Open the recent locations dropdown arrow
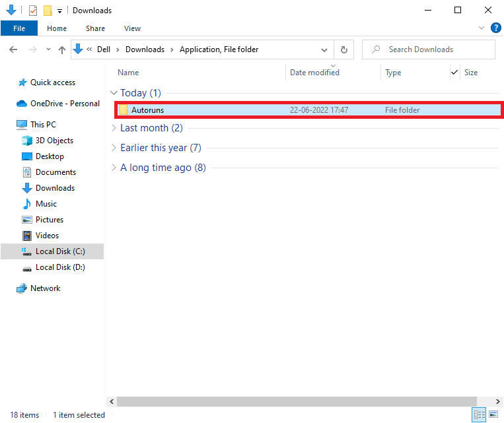Image resolution: width=504 pixels, height=423 pixels. [x=48, y=49]
